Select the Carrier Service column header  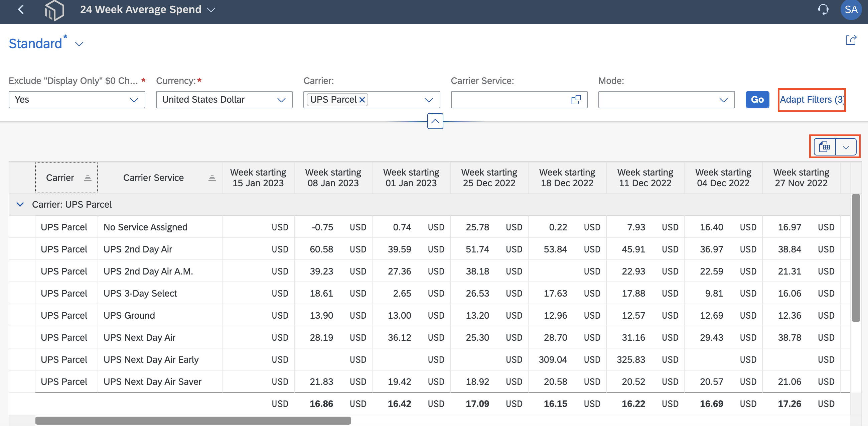pyautogui.click(x=160, y=178)
